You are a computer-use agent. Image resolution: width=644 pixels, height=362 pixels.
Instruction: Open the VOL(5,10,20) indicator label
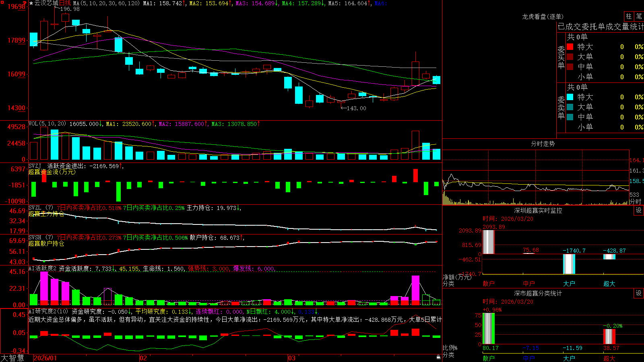pyautogui.click(x=47, y=124)
